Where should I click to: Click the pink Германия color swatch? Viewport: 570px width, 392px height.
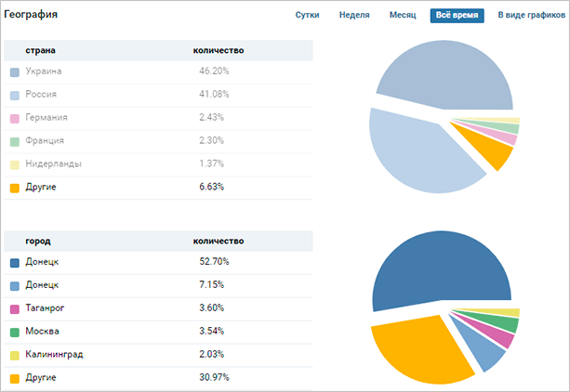tap(15, 118)
